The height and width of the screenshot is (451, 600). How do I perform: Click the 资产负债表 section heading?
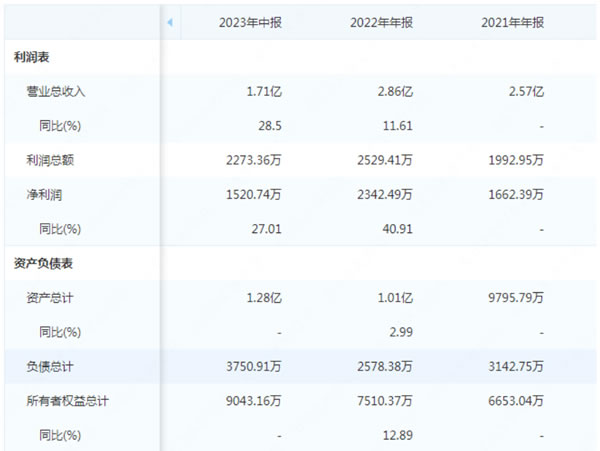click(44, 263)
